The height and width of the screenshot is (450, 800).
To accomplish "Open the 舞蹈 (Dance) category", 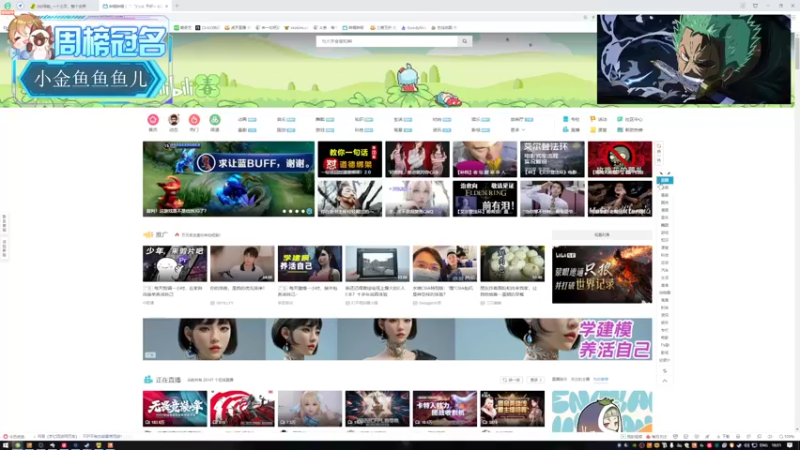I will pyautogui.click(x=324, y=119).
